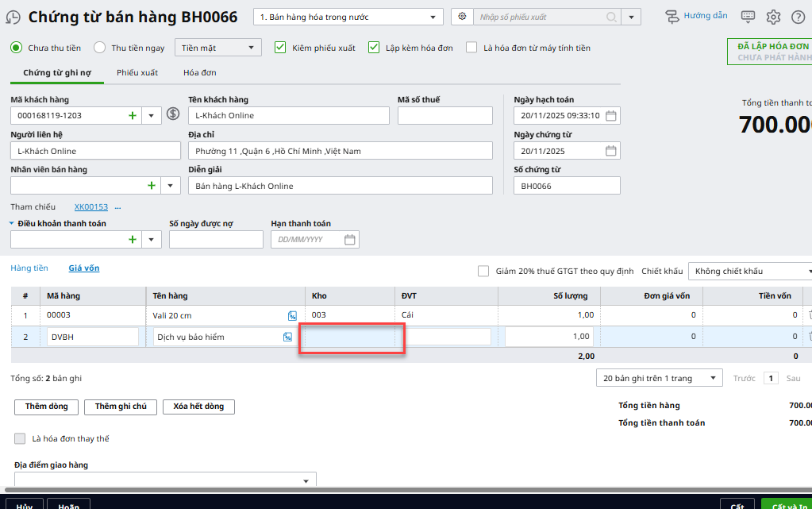Click the help question mark icon

coord(798,17)
